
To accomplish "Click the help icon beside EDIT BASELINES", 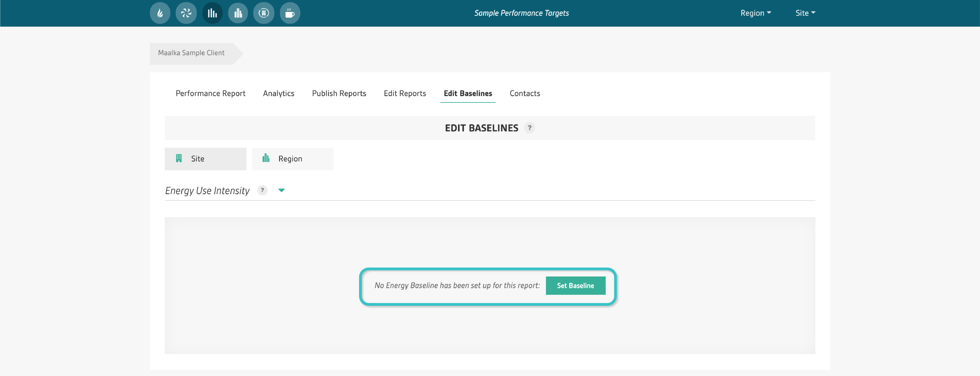I will [x=530, y=128].
